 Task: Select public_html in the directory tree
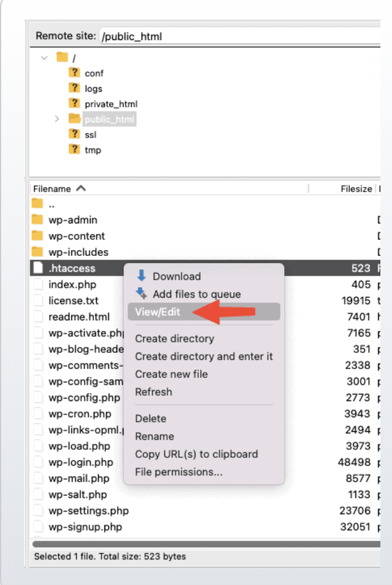click(109, 119)
